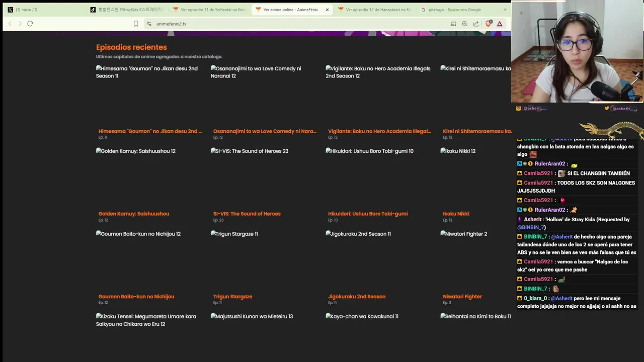Open Osananajimi to wa Love Comedy title link
The image size is (644, 362).
(265, 131)
